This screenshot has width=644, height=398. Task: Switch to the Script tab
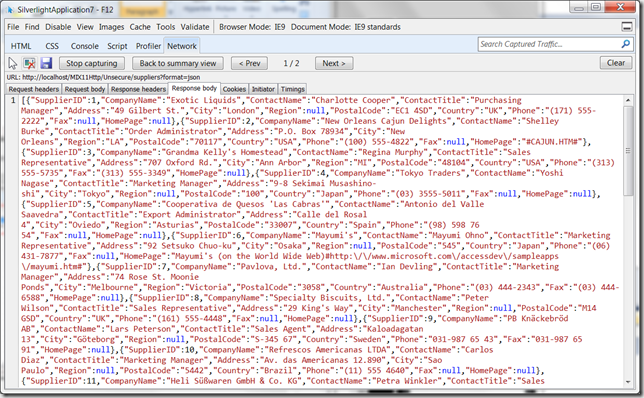coord(117,46)
